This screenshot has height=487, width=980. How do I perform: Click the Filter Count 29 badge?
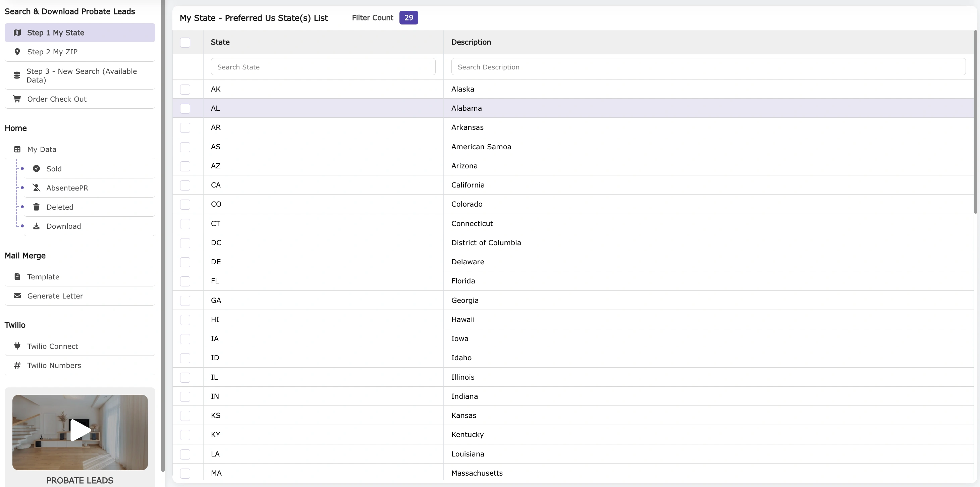point(409,17)
